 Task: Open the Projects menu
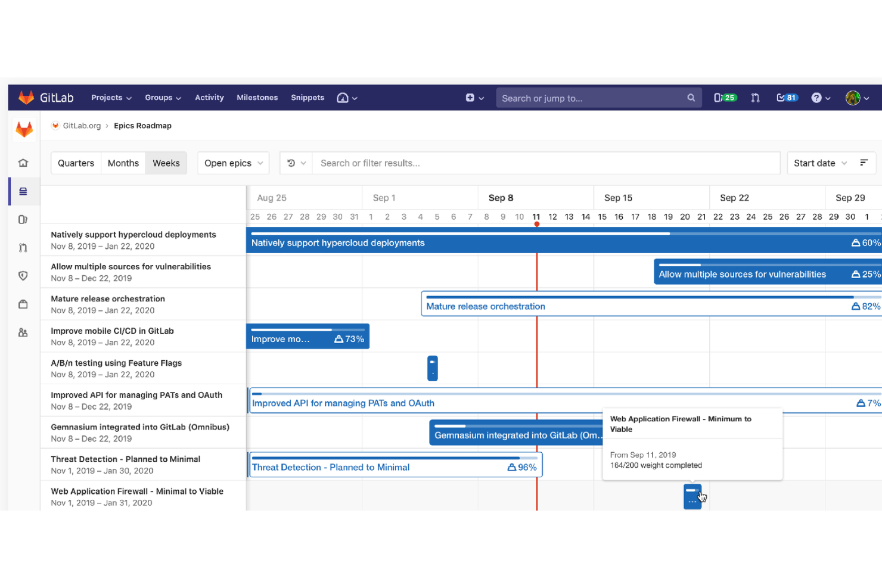111,98
